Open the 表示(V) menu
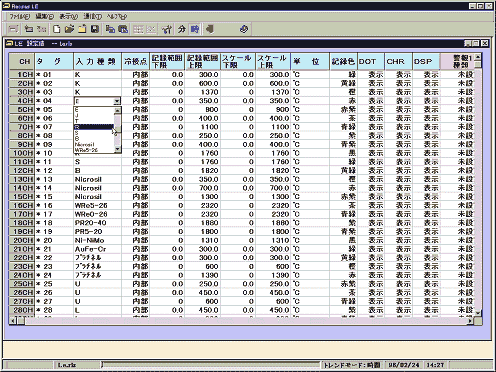 [x=68, y=16]
